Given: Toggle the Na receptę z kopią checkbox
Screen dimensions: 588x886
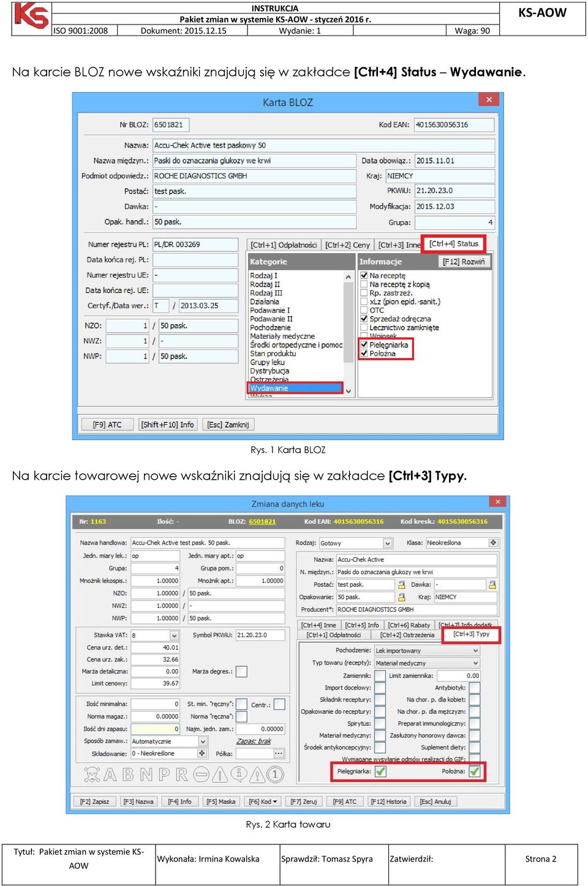Looking at the screenshot, I should coord(364,284).
